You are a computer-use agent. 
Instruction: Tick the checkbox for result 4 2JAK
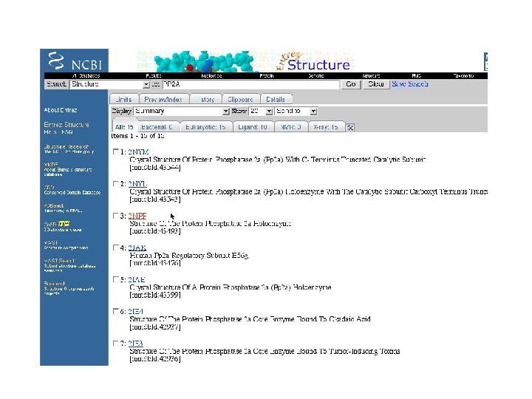[x=116, y=248]
